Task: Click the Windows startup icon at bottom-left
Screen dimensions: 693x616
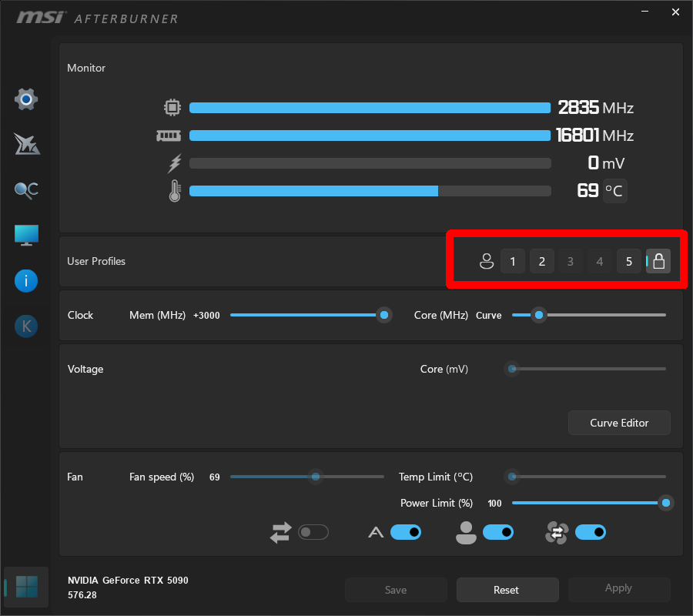Action: [26, 587]
